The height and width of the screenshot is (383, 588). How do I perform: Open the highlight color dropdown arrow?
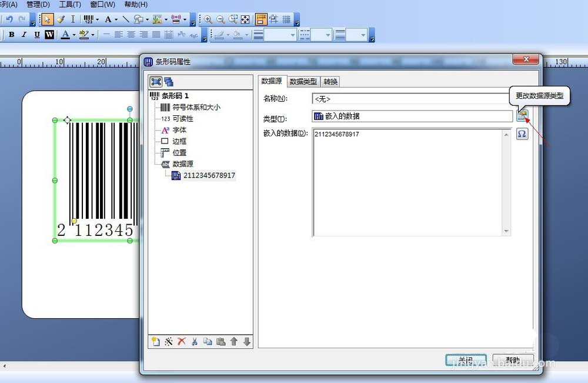(93, 35)
